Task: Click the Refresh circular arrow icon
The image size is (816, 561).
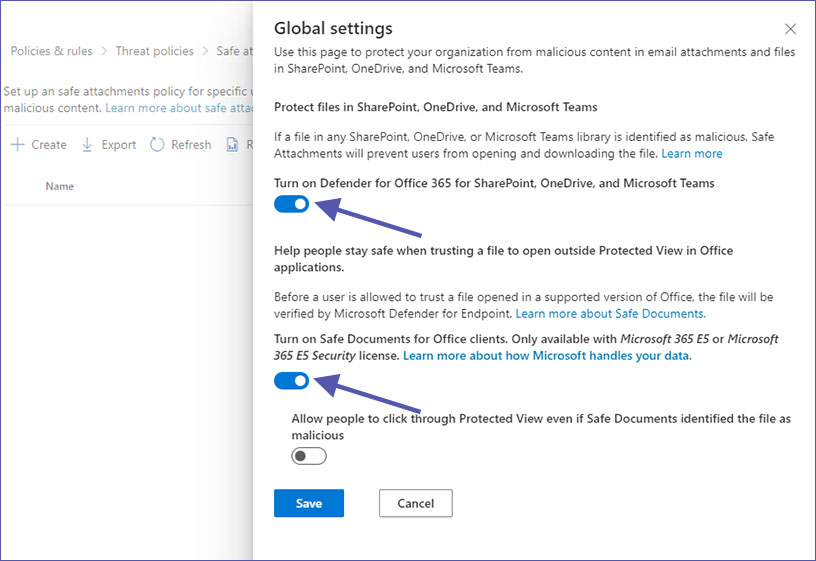Action: [x=157, y=145]
